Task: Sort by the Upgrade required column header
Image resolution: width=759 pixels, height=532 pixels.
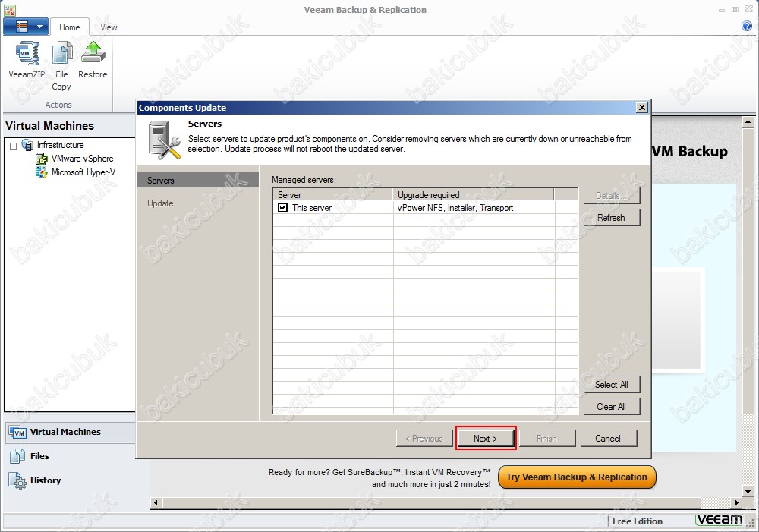Action: [x=473, y=194]
